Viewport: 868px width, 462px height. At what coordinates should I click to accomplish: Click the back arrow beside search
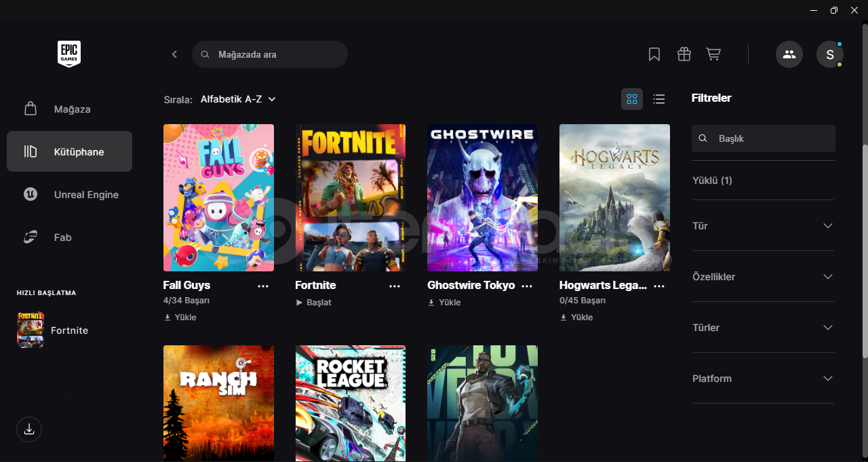pos(174,54)
